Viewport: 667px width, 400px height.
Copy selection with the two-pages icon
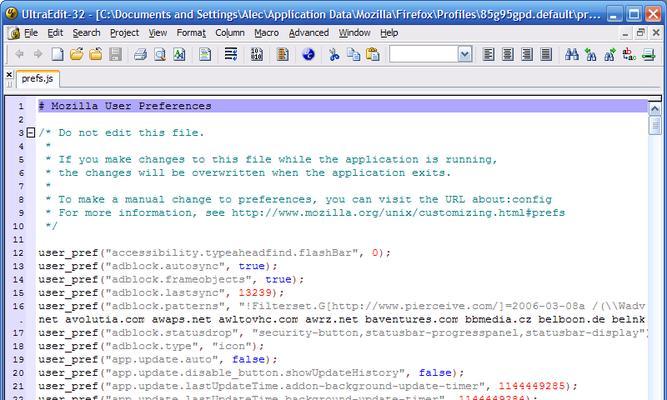click(353, 54)
